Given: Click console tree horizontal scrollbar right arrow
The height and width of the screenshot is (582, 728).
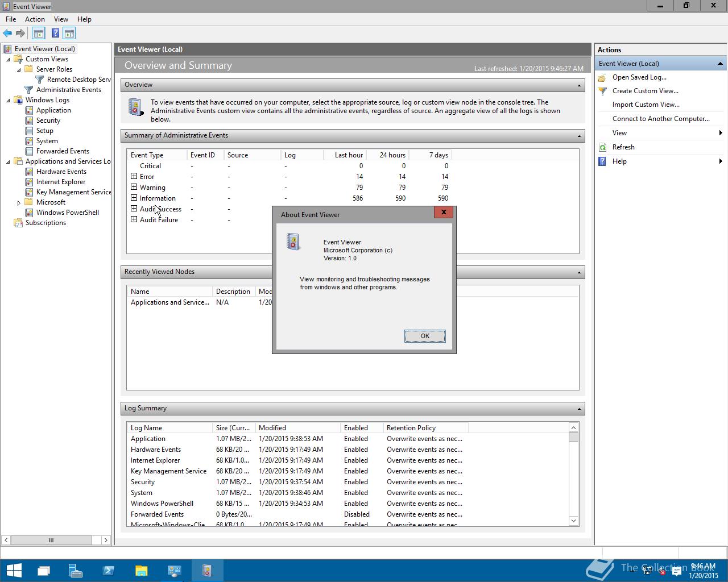Looking at the screenshot, I should click(x=106, y=540).
